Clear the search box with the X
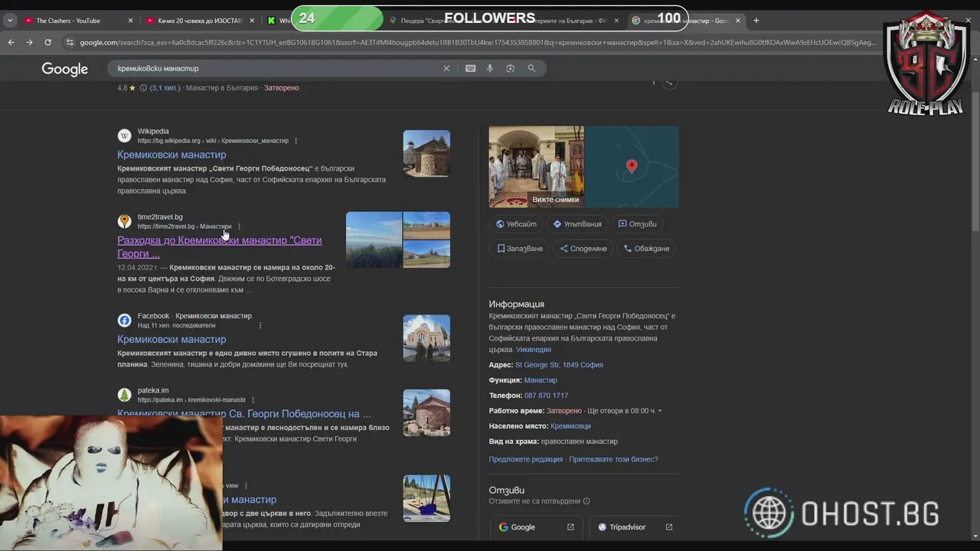The height and width of the screenshot is (551, 980). (x=446, y=68)
